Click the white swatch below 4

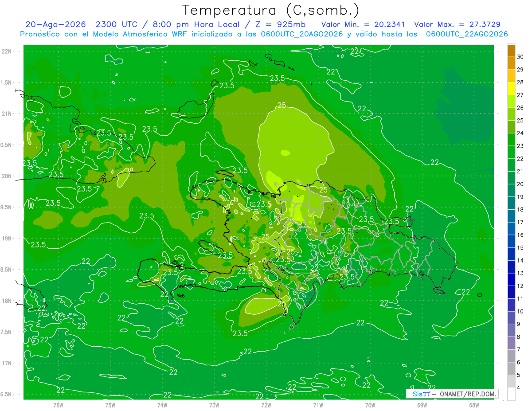[511, 394]
